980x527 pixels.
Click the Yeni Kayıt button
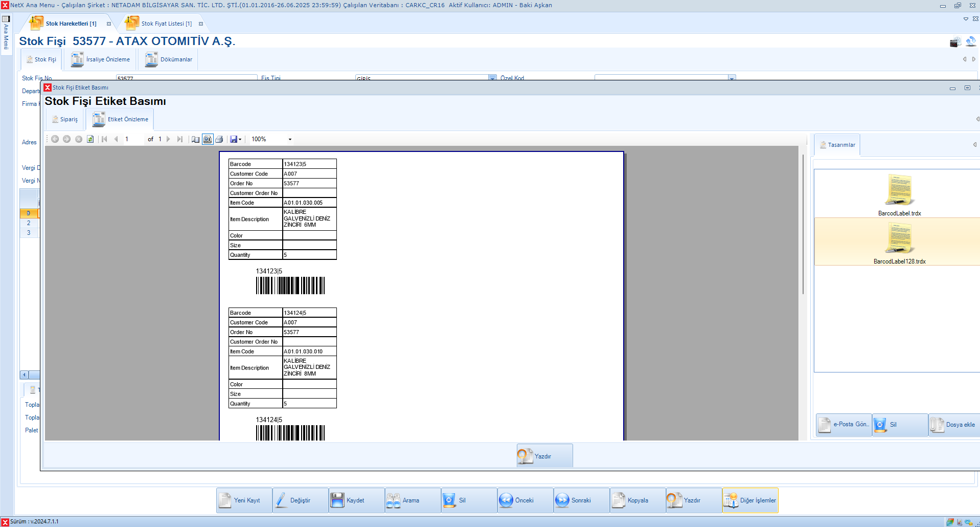click(x=244, y=500)
